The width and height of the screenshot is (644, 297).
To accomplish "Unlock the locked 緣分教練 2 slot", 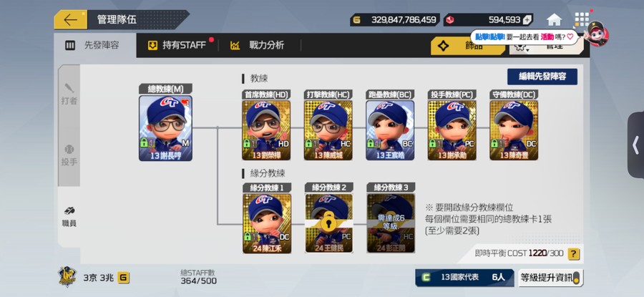I will pyautogui.click(x=328, y=223).
